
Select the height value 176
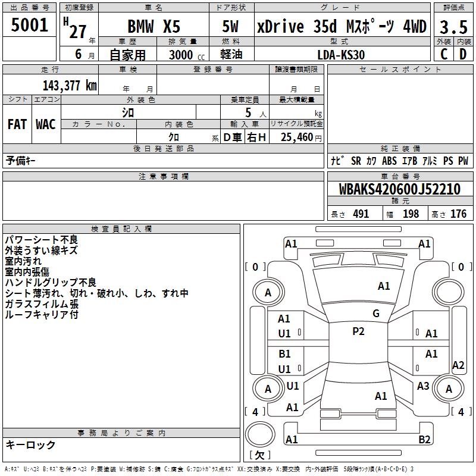pos(458,214)
